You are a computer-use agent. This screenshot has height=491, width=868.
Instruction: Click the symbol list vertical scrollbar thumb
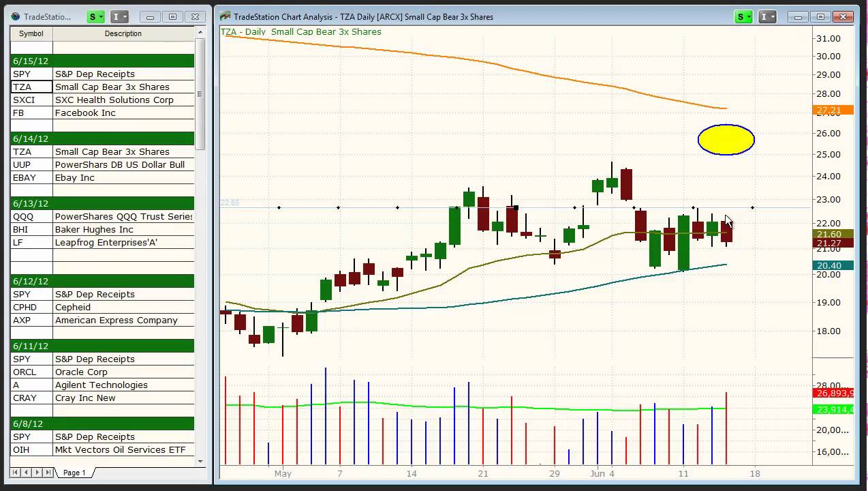(200, 93)
